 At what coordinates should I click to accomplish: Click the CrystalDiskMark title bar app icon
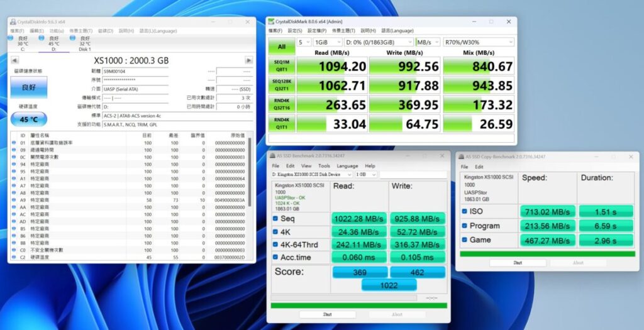click(272, 21)
